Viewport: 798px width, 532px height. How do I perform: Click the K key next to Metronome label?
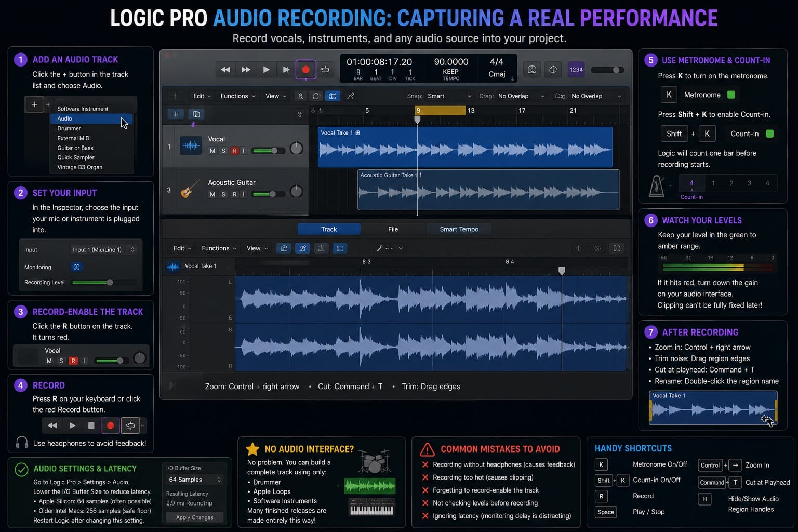coord(669,95)
